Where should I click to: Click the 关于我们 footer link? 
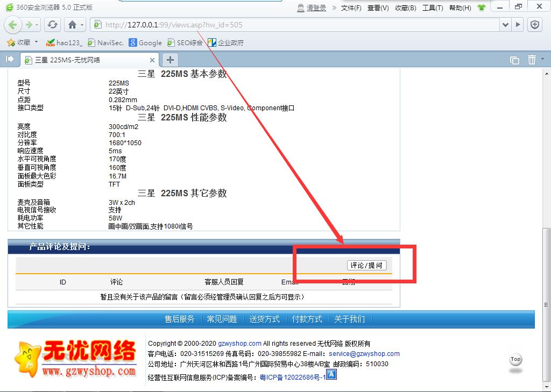pyautogui.click(x=349, y=319)
